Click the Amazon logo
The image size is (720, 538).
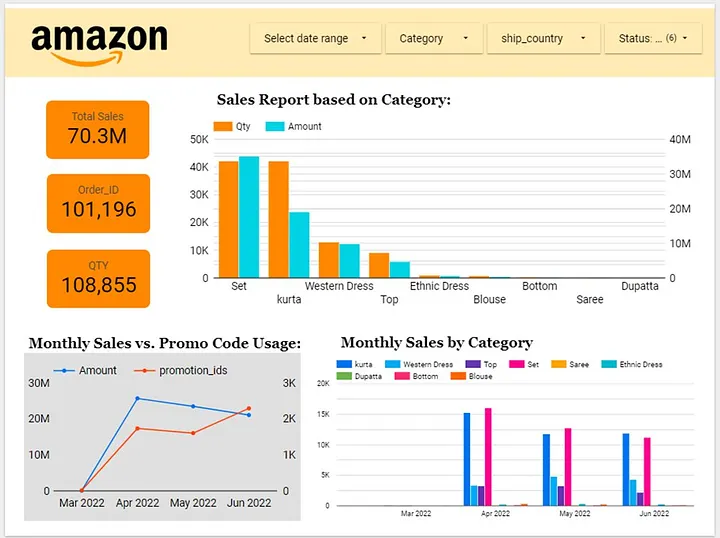tap(99, 42)
